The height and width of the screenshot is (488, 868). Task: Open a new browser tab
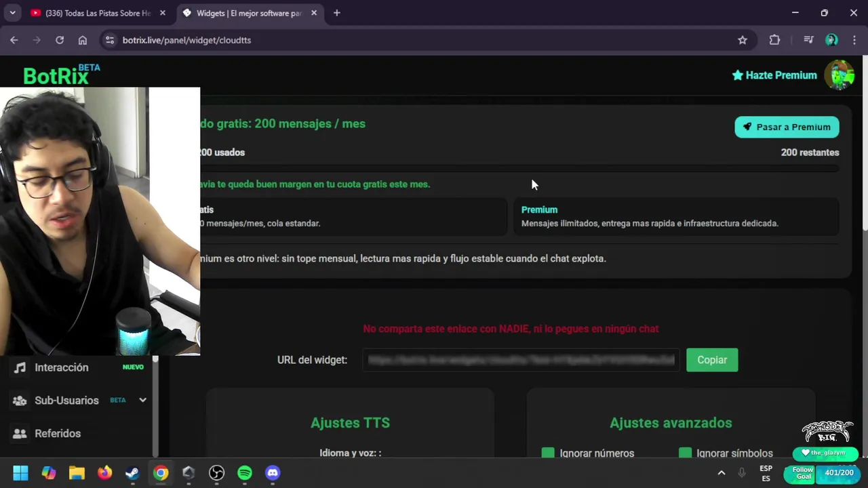337,13
